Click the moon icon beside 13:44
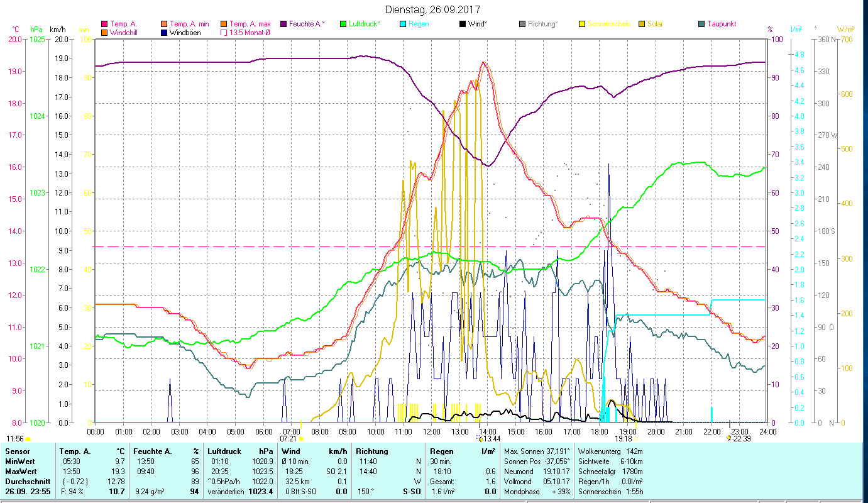The width and height of the screenshot is (868, 503). tap(479, 438)
